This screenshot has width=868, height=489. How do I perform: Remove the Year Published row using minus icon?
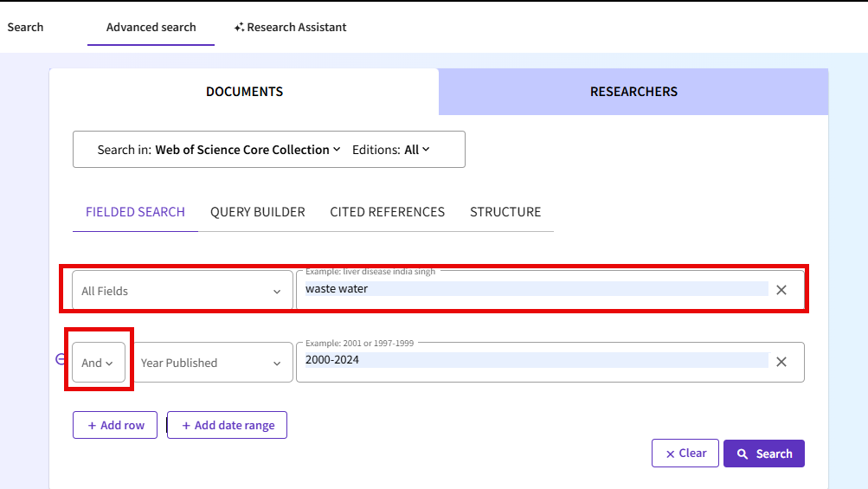click(x=61, y=359)
